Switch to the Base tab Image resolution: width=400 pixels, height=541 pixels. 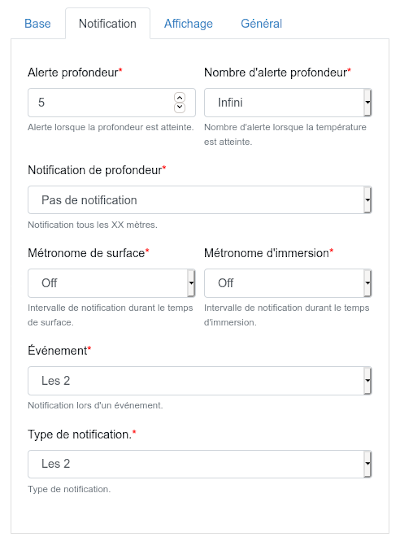tap(38, 24)
